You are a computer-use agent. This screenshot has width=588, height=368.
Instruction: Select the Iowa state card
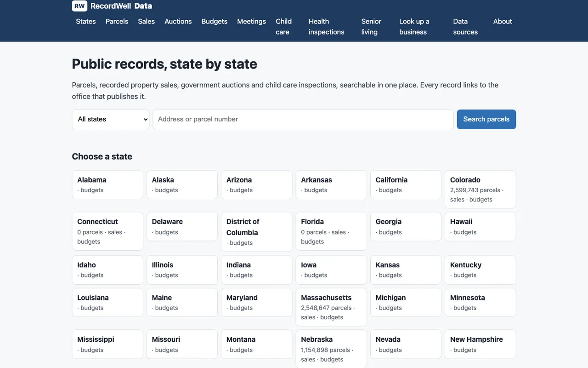(x=331, y=270)
